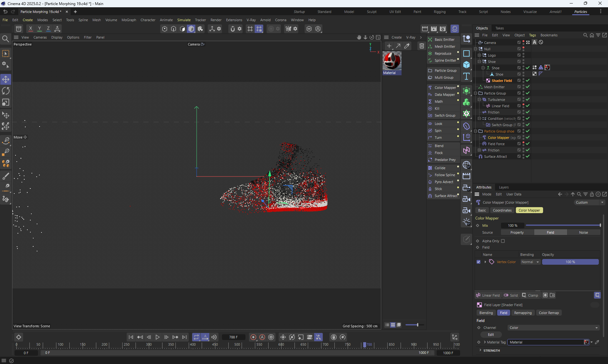Click the Noise source button
The image size is (608, 364).
[x=583, y=232]
